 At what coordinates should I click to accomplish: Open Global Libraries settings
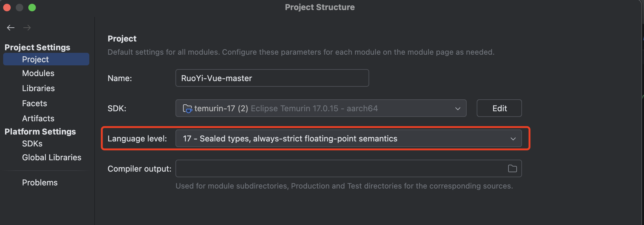(52, 157)
